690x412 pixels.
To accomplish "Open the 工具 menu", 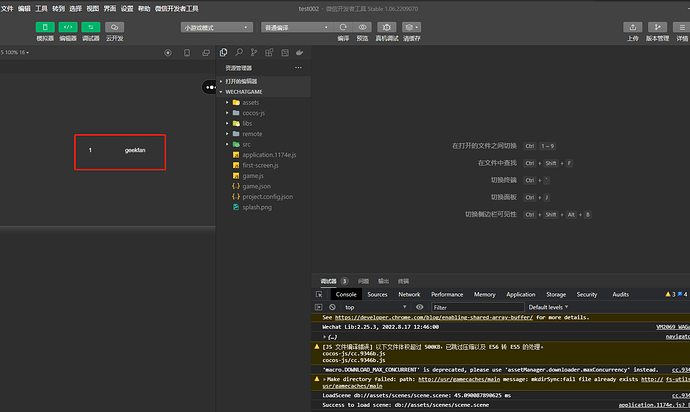I will pos(41,9).
